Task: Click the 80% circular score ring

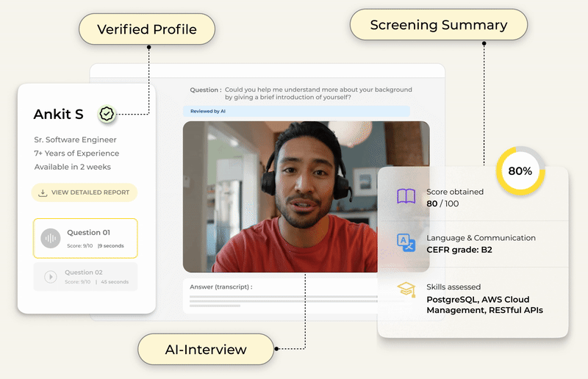Action: 520,171
